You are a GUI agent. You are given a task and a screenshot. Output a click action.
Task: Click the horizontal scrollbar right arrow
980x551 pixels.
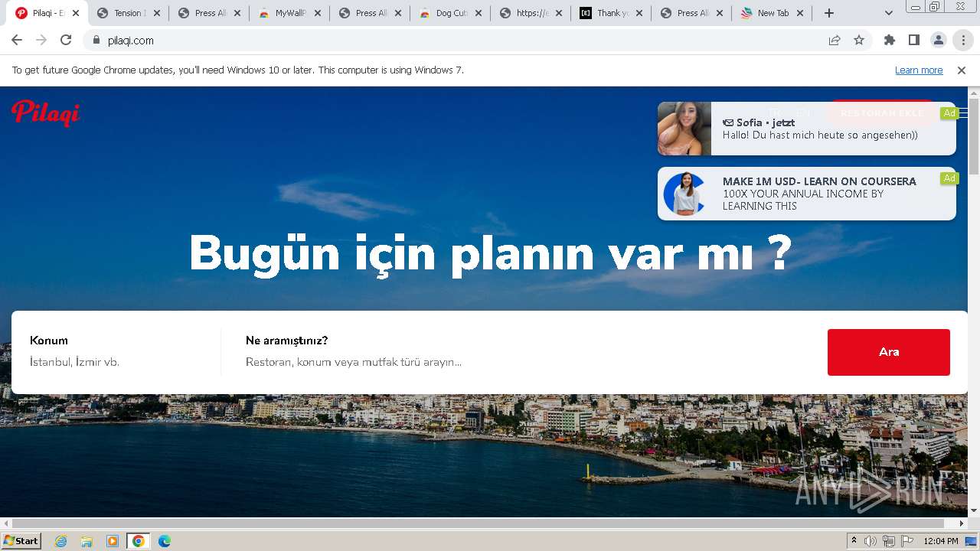[x=962, y=523]
